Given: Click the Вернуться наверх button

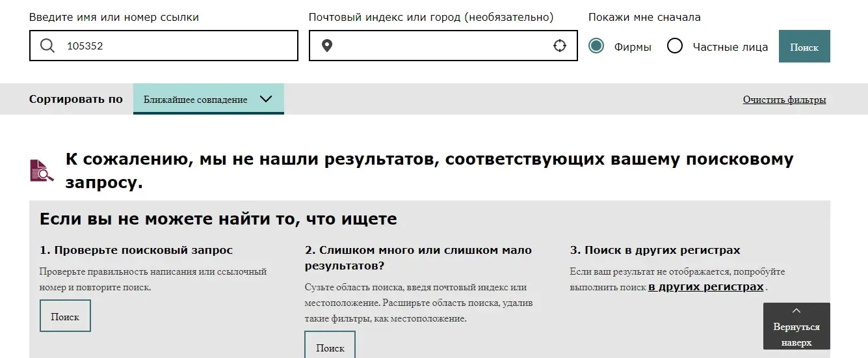Looking at the screenshot, I should click(796, 325).
